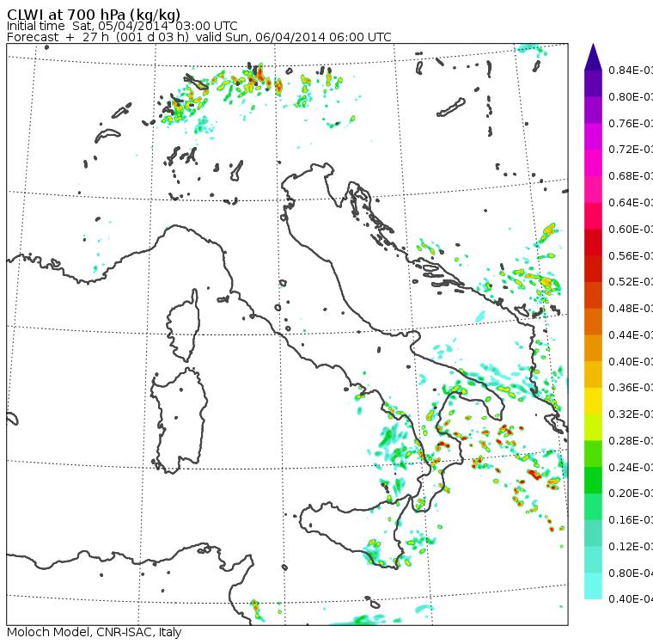The height and width of the screenshot is (644, 653).
Task: Click the 0.32E-03 legend label
Action: pos(631,414)
